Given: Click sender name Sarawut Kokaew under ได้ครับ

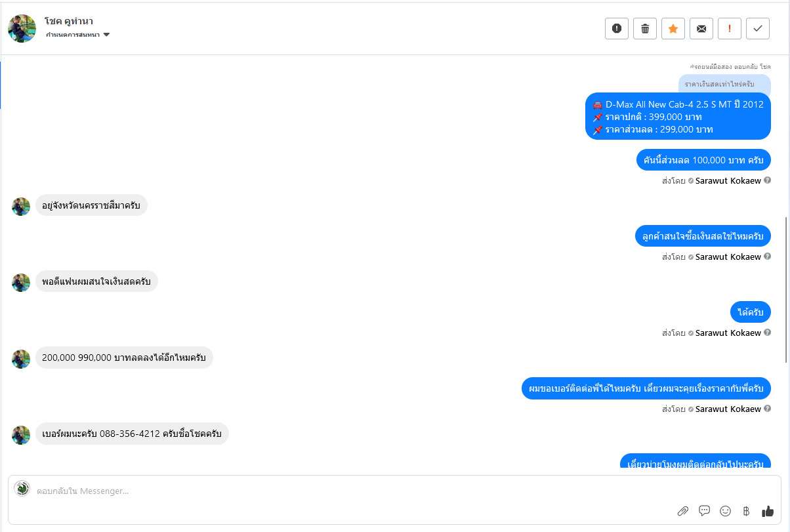Looking at the screenshot, I should (x=728, y=333).
